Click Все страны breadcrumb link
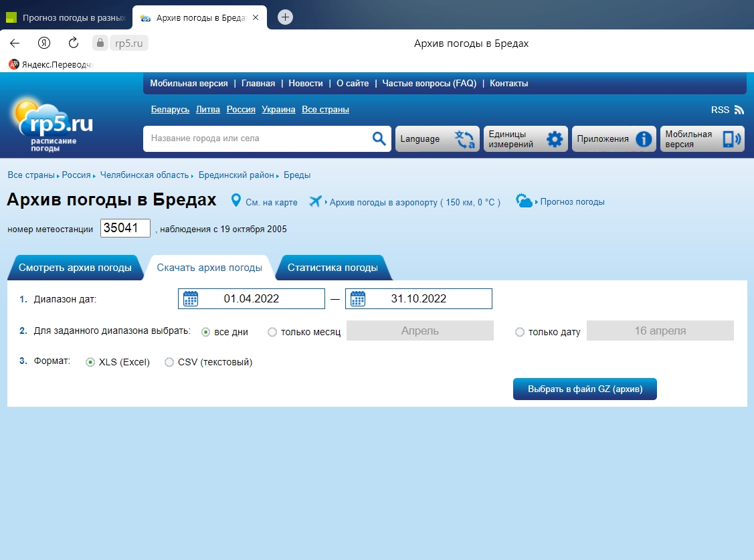The image size is (754, 560). 31,175
